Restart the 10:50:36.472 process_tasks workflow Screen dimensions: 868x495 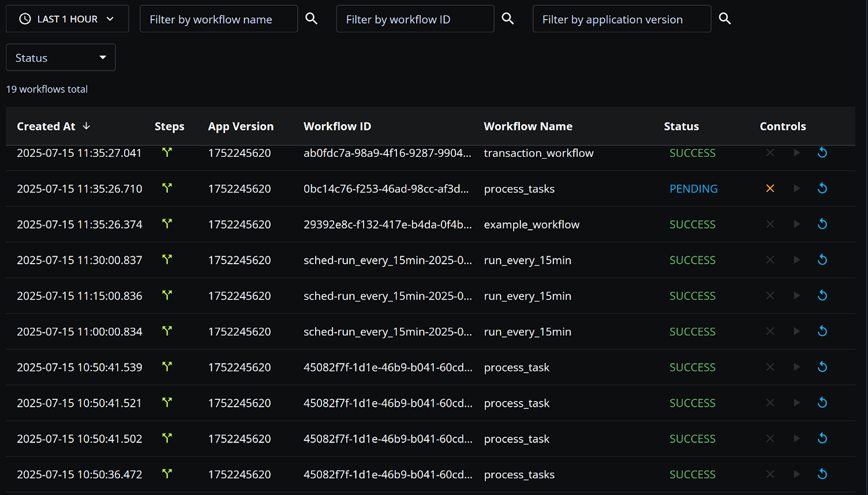pyautogui.click(x=822, y=475)
